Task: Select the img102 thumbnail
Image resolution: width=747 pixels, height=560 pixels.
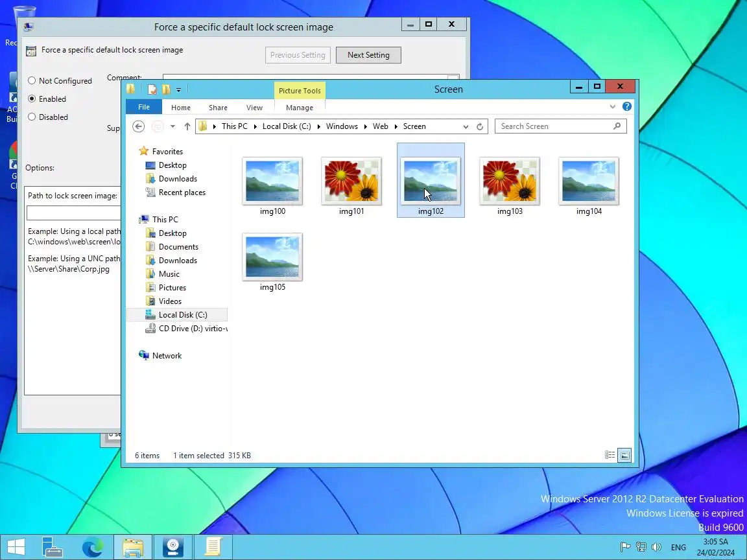Action: (431, 181)
